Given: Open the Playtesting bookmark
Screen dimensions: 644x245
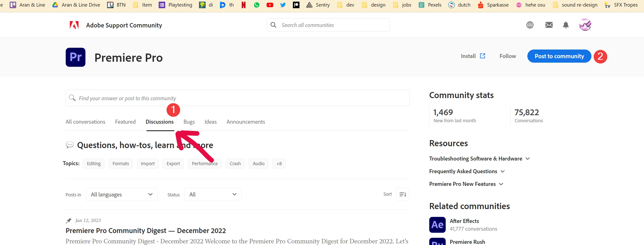Looking at the screenshot, I should pyautogui.click(x=176, y=5).
